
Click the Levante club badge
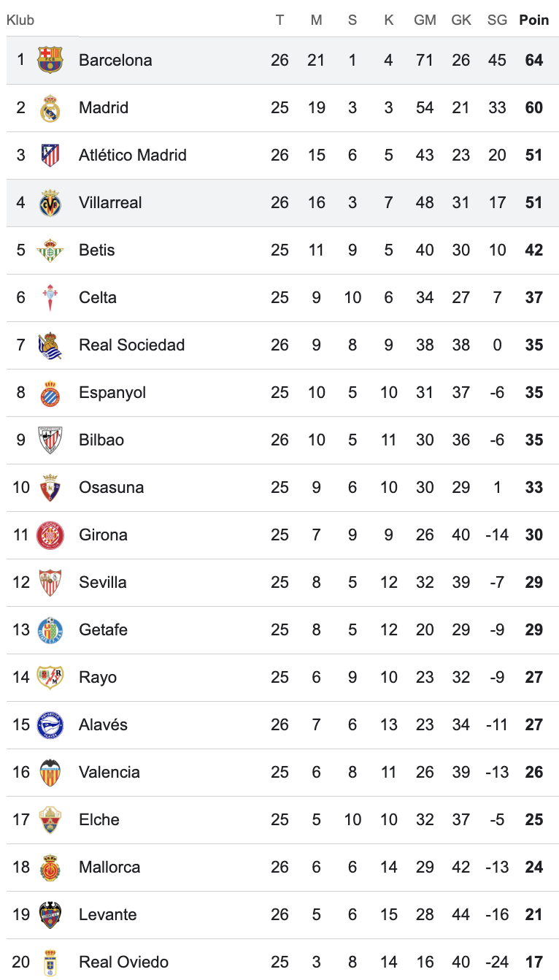tap(50, 914)
